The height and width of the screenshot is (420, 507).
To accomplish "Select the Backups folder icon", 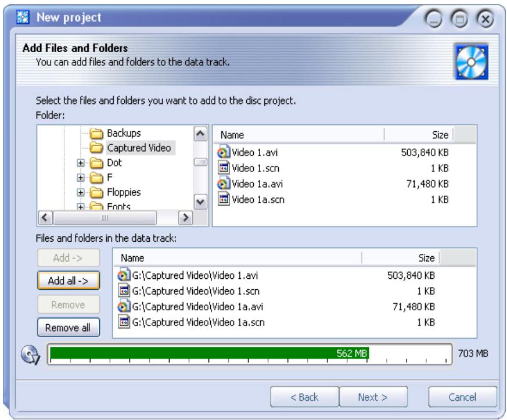I will [96, 133].
